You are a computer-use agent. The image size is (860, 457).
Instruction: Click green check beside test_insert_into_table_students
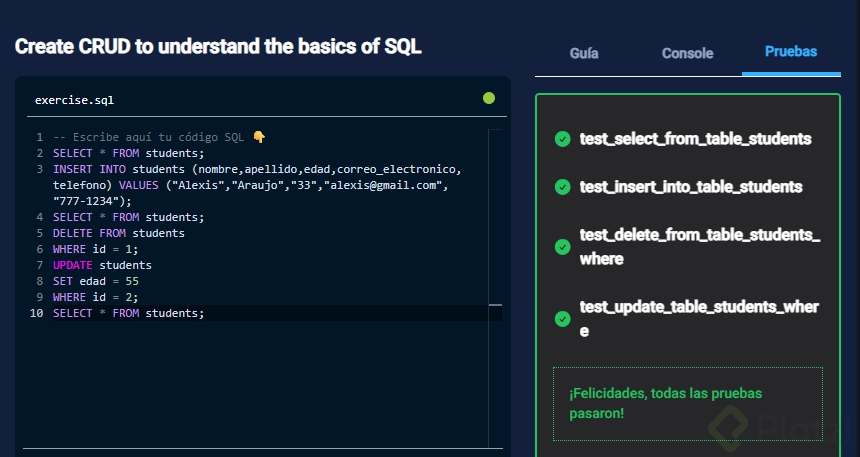pyautogui.click(x=562, y=187)
